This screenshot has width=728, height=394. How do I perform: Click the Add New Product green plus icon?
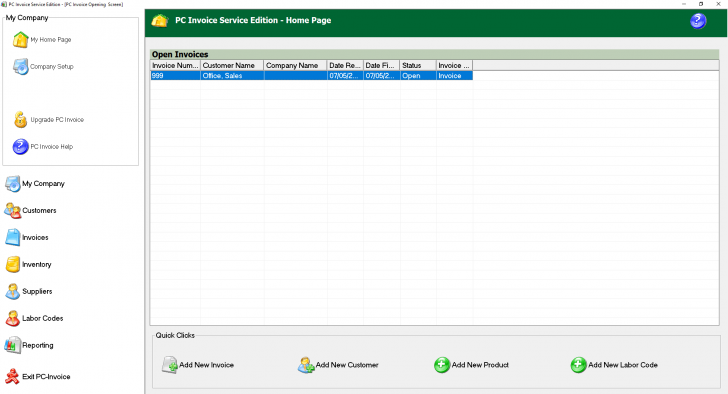(x=442, y=365)
